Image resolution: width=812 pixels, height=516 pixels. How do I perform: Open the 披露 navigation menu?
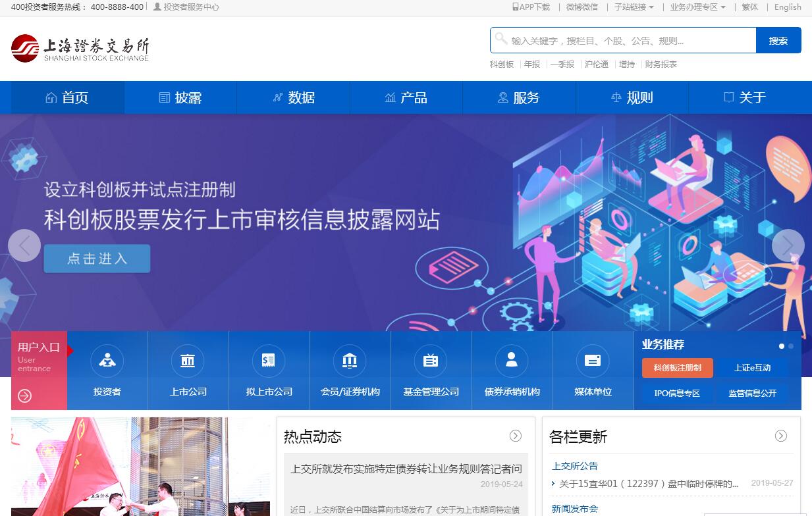point(180,97)
